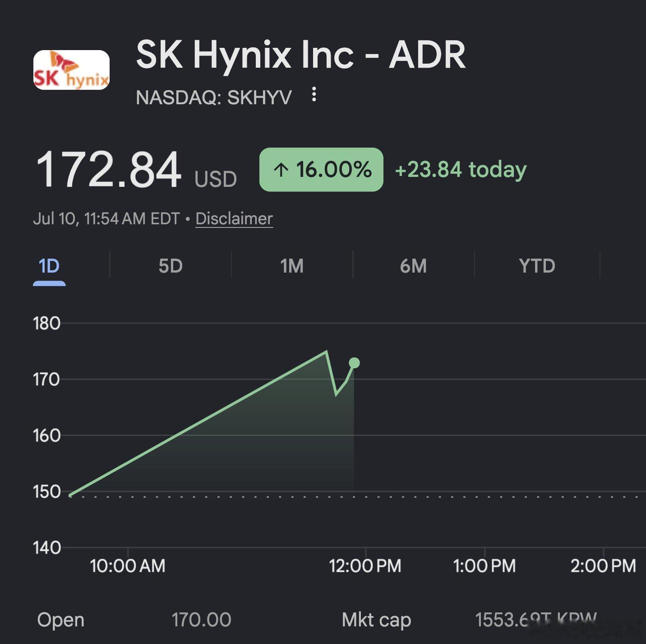Image resolution: width=646 pixels, height=644 pixels.
Task: Switch to the 5D chart range
Action: tap(171, 266)
